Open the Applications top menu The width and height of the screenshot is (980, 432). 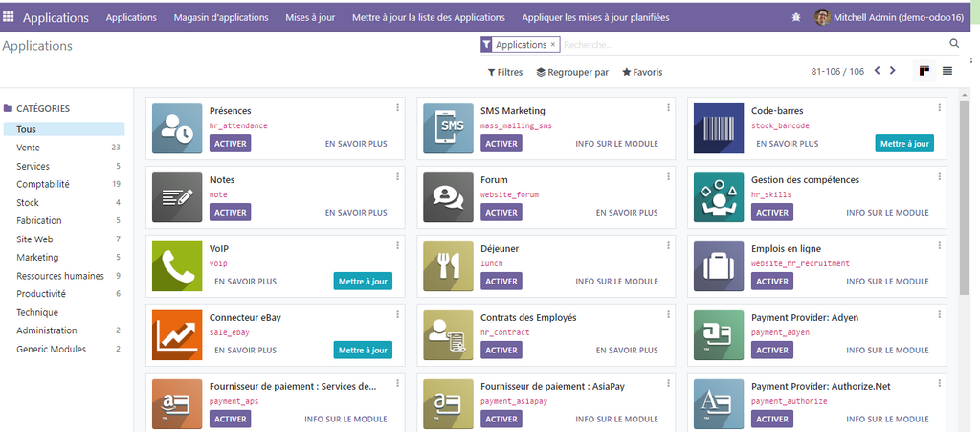[131, 17]
